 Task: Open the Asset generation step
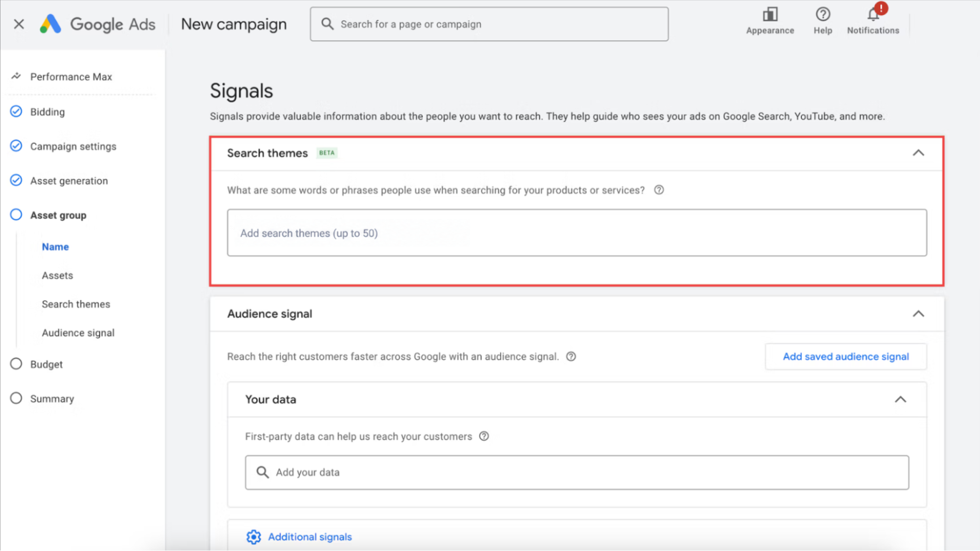click(69, 180)
